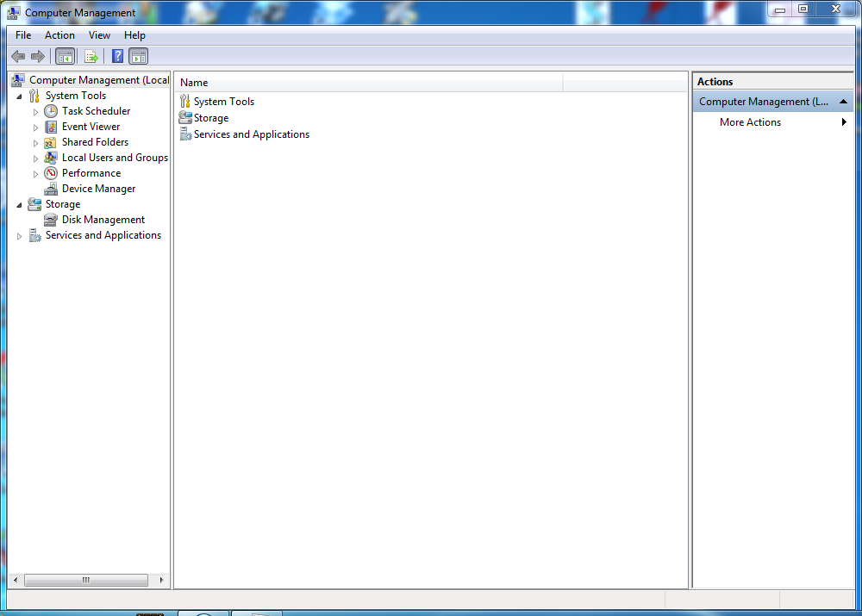The height and width of the screenshot is (616, 862).
Task: Click More Actions in Actions pane
Action: click(x=750, y=122)
